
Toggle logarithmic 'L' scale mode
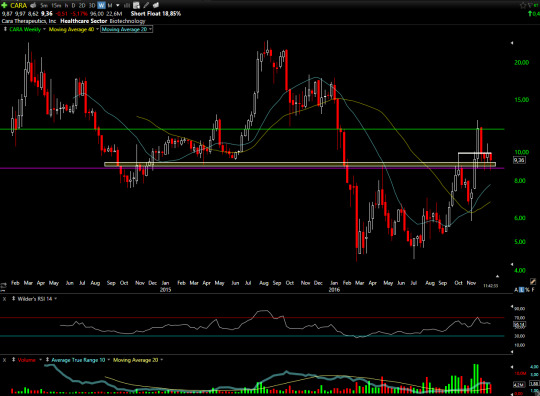pyautogui.click(x=521, y=290)
